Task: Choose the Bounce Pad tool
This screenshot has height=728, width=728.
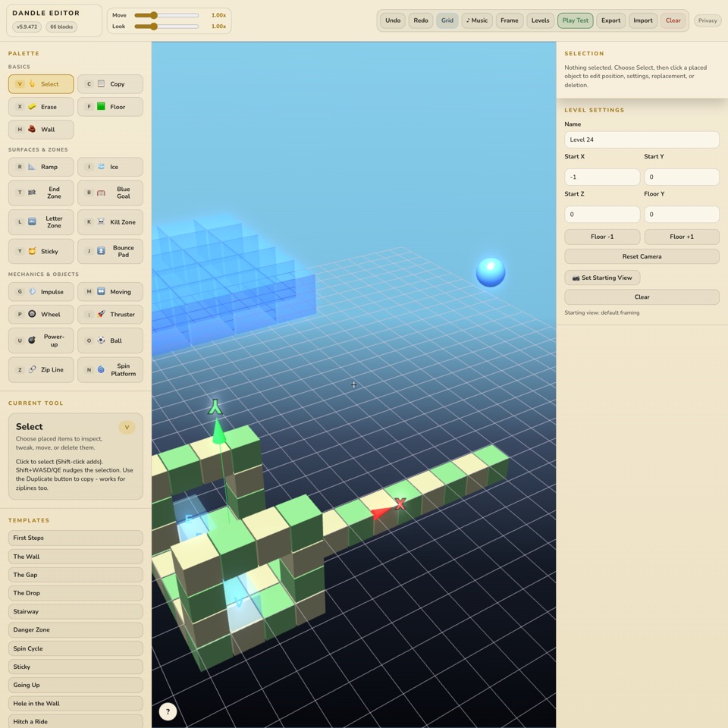Action: point(110,251)
